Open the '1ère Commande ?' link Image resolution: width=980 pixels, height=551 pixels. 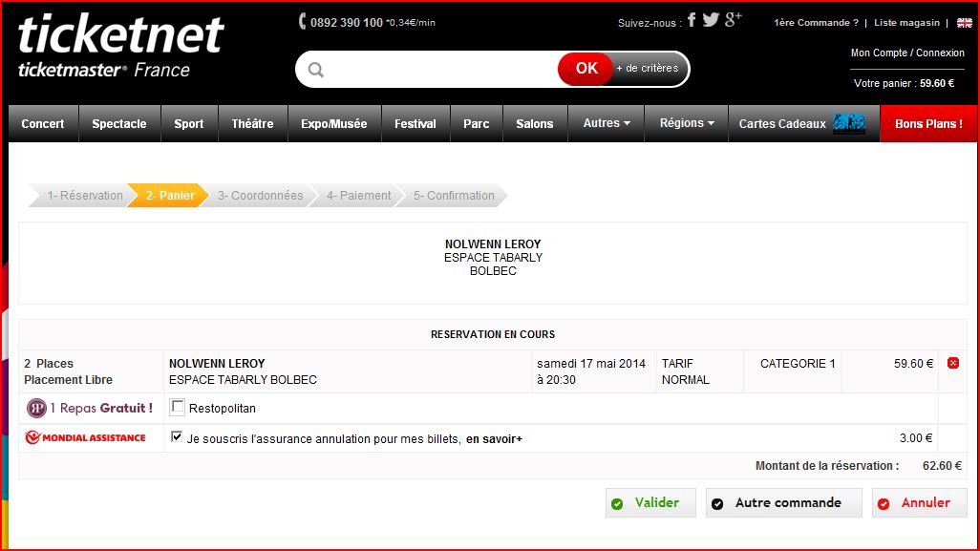point(817,23)
